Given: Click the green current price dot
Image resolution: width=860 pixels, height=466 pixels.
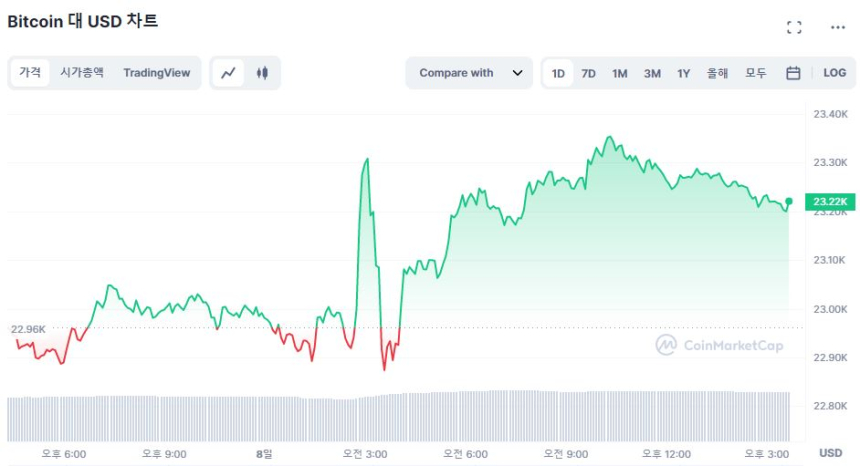Looking at the screenshot, I should [x=789, y=202].
